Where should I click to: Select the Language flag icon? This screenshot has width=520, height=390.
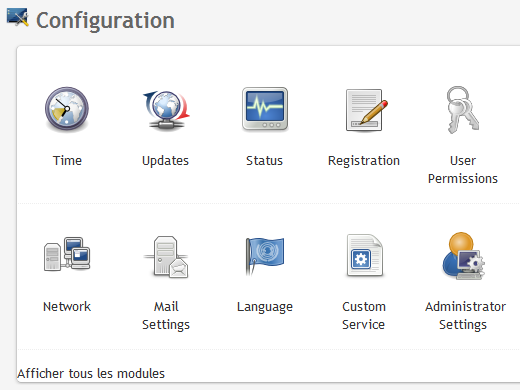pos(265,255)
